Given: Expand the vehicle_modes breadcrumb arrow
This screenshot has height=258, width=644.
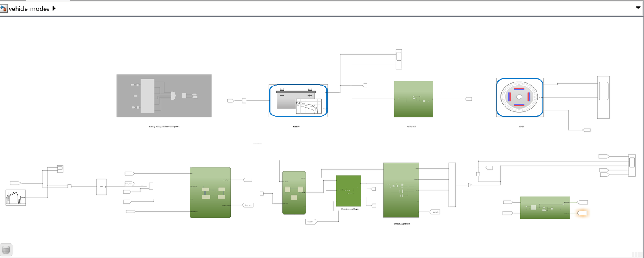Looking at the screenshot, I should [54, 8].
